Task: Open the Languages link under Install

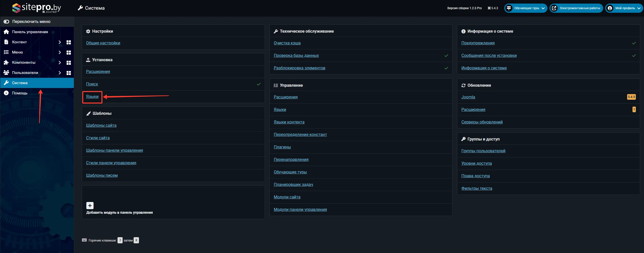Action: click(92, 97)
